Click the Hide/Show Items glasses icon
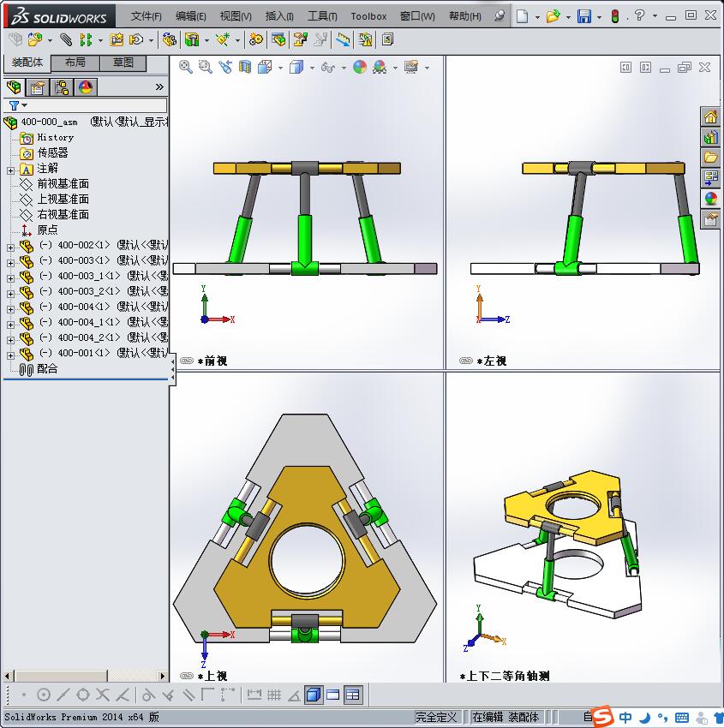This screenshot has width=724, height=728. 327,68
